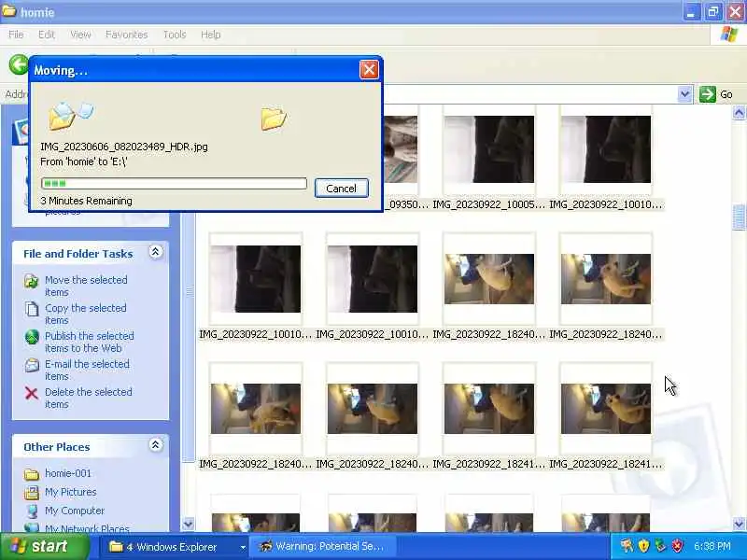Click the E-mail envelope icon
The height and width of the screenshot is (560, 747).
pyautogui.click(x=32, y=365)
